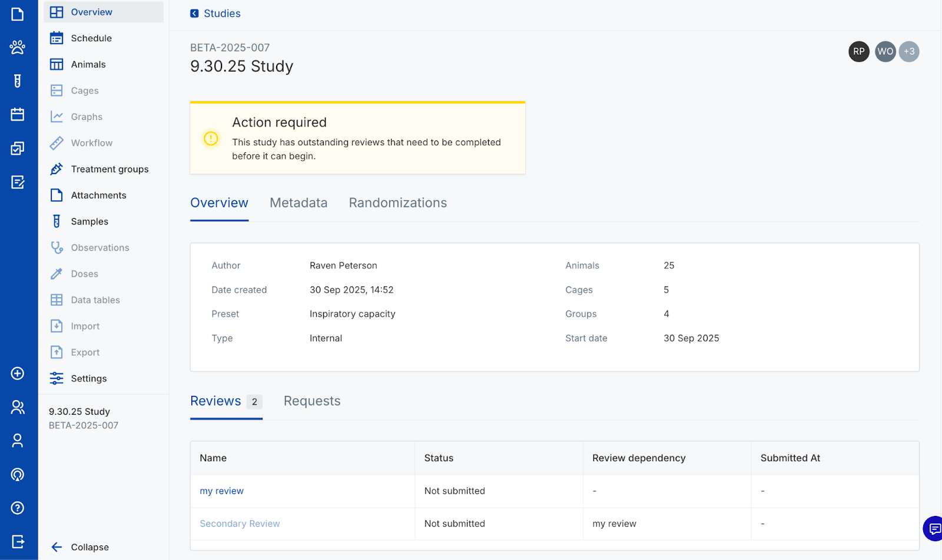
Task: Open the chat support bubble icon
Action: 934,529
